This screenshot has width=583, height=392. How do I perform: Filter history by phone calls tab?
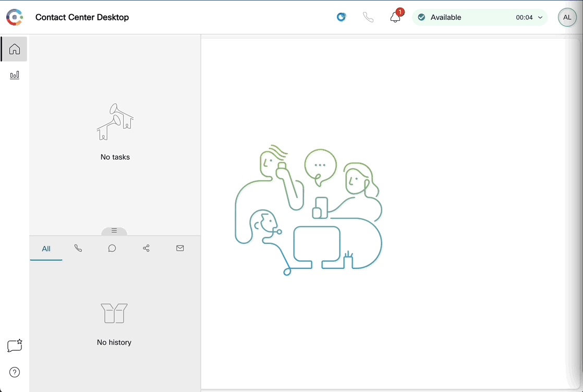pyautogui.click(x=78, y=249)
